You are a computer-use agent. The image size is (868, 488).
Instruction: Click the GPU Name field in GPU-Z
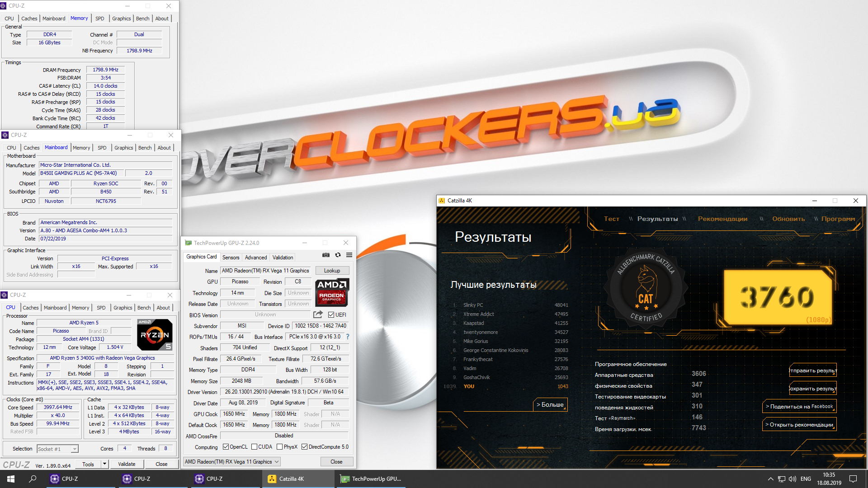pos(265,271)
